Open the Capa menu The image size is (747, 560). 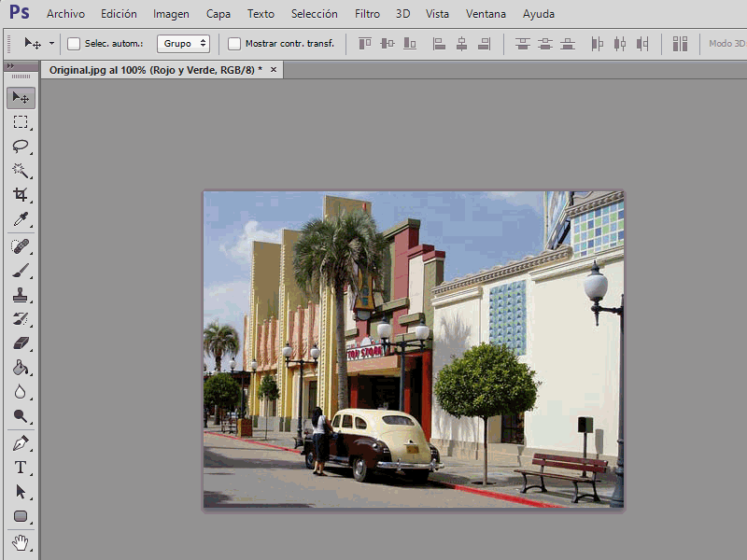[x=218, y=14]
